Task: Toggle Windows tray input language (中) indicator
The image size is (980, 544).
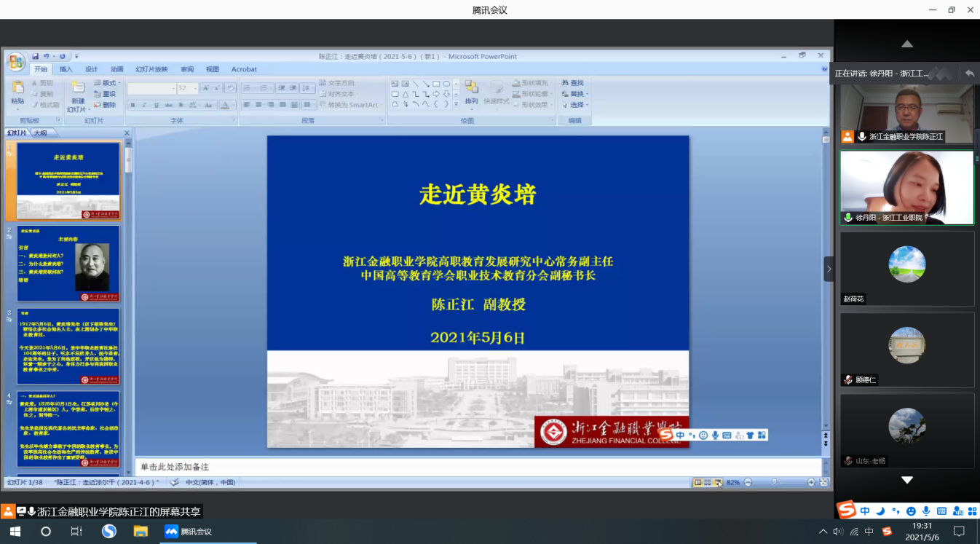Action: tap(870, 532)
